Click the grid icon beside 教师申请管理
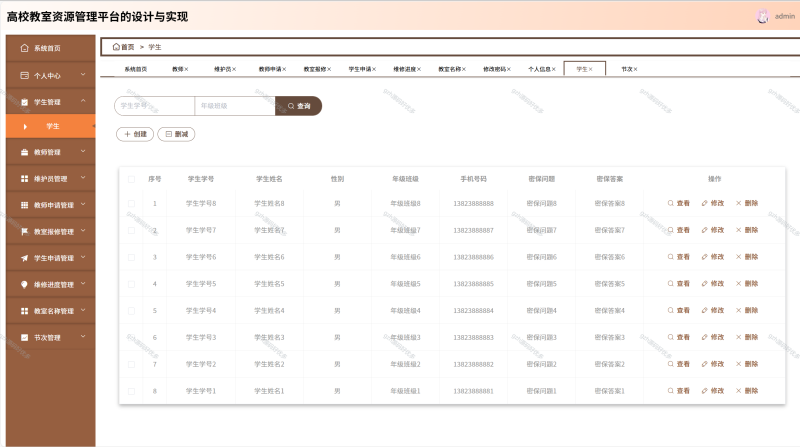The height and width of the screenshot is (447, 800). [24, 205]
